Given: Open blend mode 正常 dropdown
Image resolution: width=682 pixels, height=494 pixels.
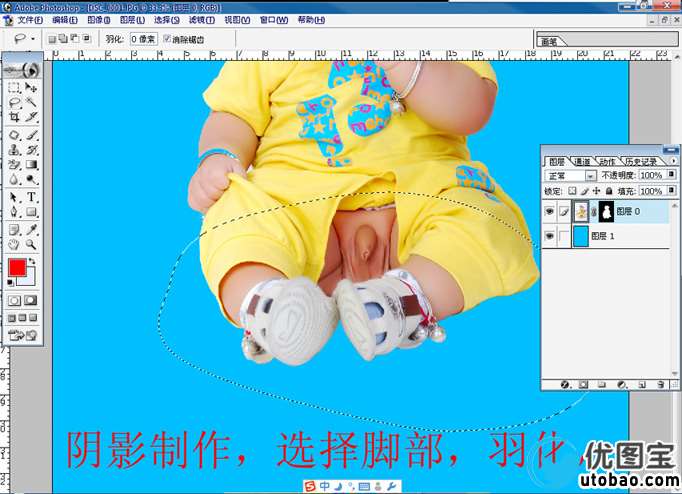Looking at the screenshot, I should [590, 176].
